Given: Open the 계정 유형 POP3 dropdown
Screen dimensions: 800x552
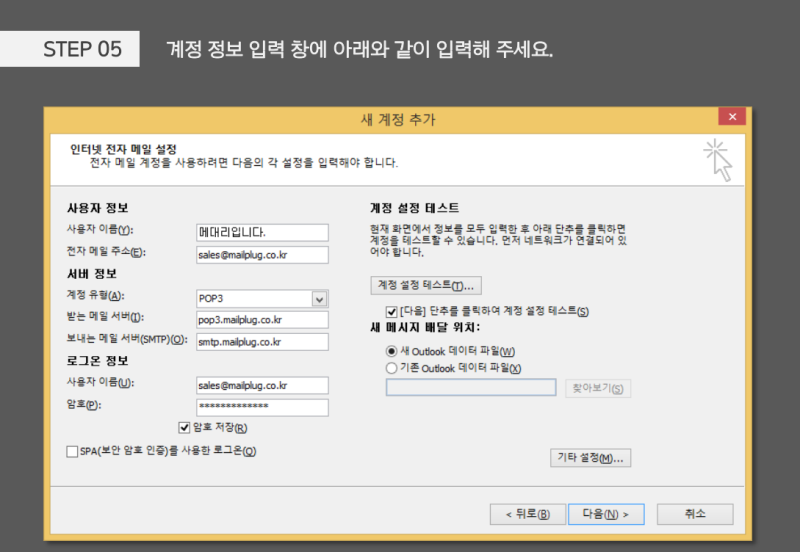Looking at the screenshot, I should coord(319,299).
